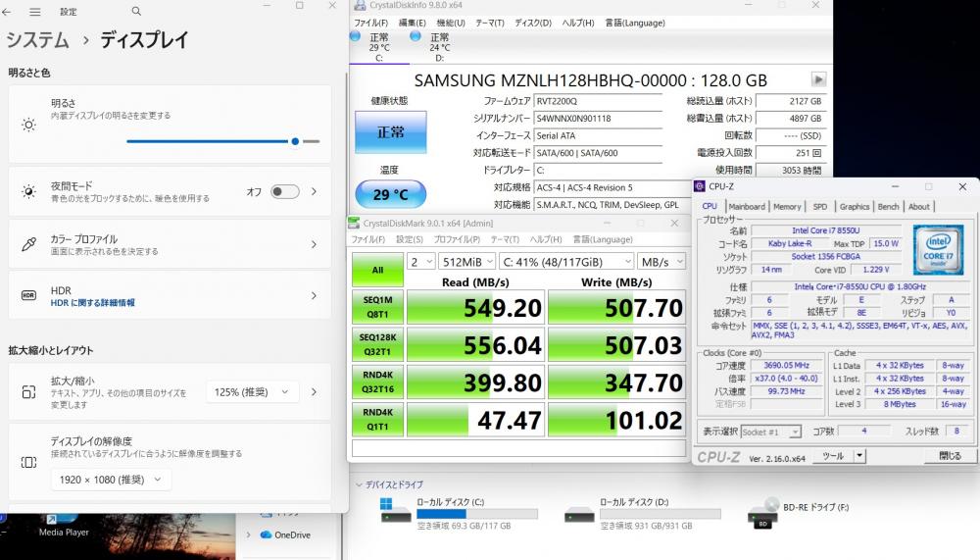The image size is (980, 560).
Task: Switch to the Bench tab in CPU-Z
Action: point(888,207)
